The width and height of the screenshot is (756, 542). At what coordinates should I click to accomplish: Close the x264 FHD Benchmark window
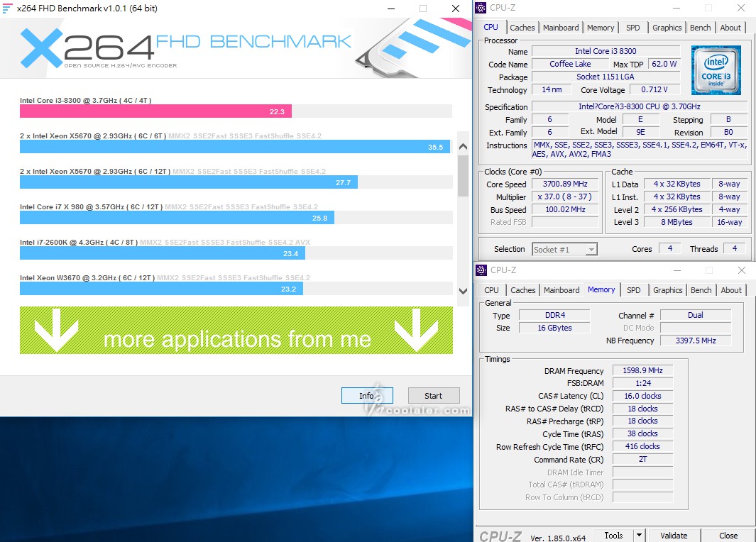pyautogui.click(x=455, y=9)
